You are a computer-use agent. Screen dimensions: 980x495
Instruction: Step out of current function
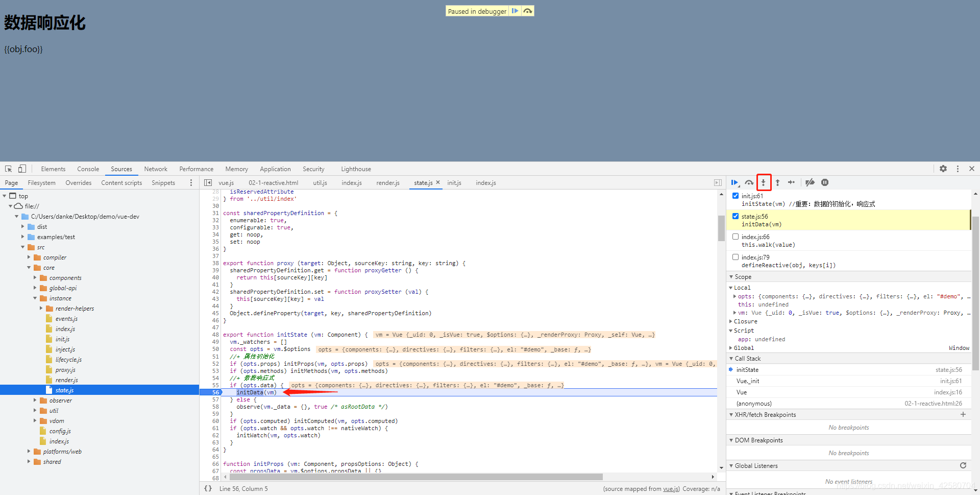(x=777, y=182)
